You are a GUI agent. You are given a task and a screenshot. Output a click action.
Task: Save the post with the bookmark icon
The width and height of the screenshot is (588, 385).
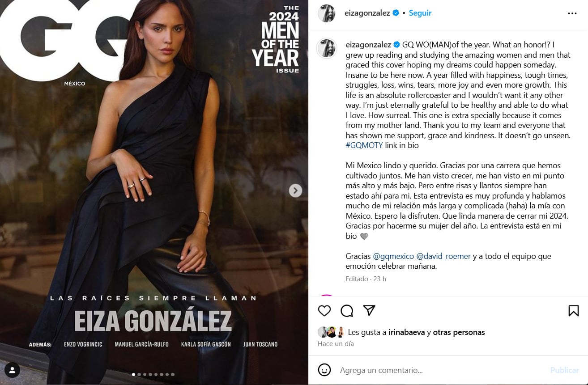click(x=573, y=311)
